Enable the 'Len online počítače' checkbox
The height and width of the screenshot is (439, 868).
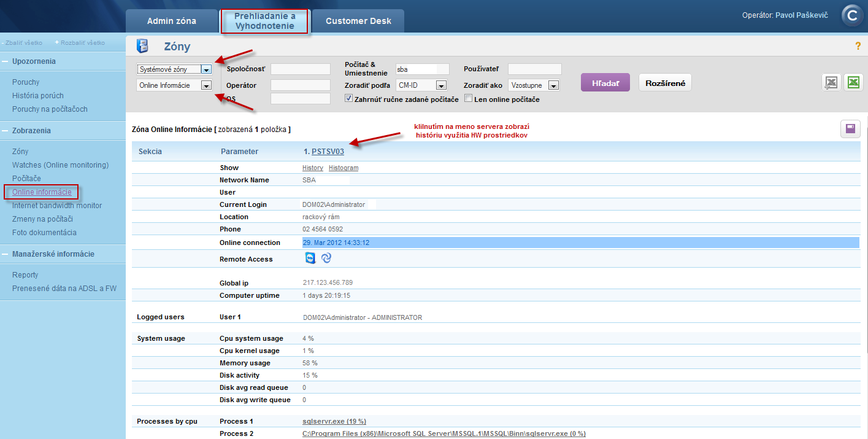[469, 98]
